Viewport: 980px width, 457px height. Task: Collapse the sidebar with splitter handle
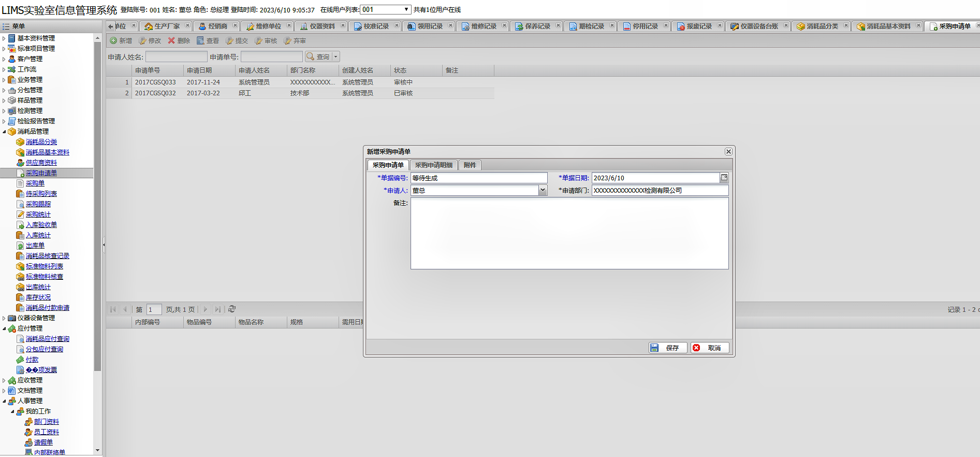pyautogui.click(x=104, y=245)
